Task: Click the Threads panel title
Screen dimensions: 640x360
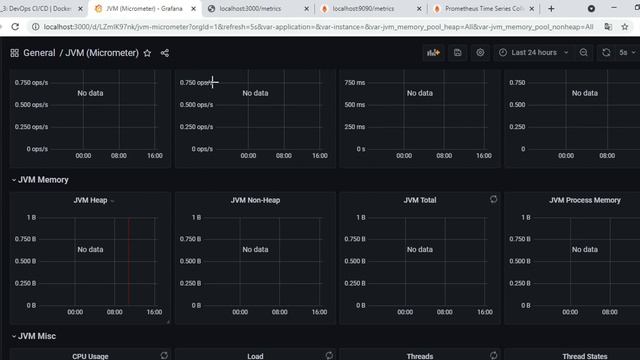Action: coord(420,356)
